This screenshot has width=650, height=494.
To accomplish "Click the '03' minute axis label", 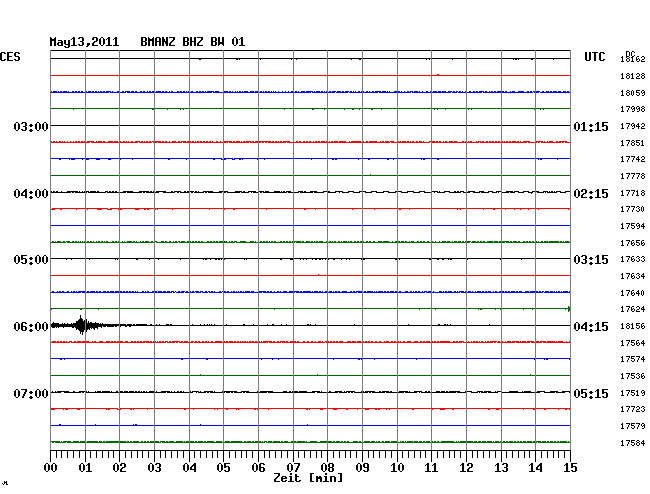I will tap(154, 468).
